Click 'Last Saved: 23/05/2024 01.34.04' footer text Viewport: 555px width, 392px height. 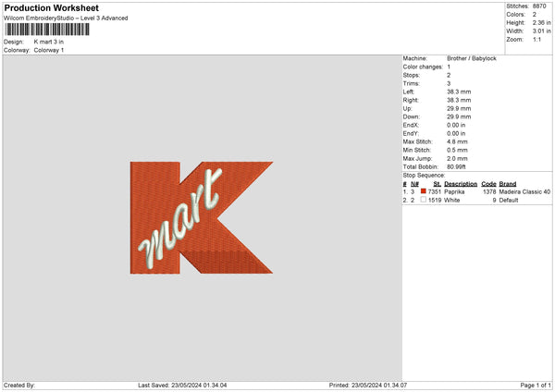click(x=182, y=386)
